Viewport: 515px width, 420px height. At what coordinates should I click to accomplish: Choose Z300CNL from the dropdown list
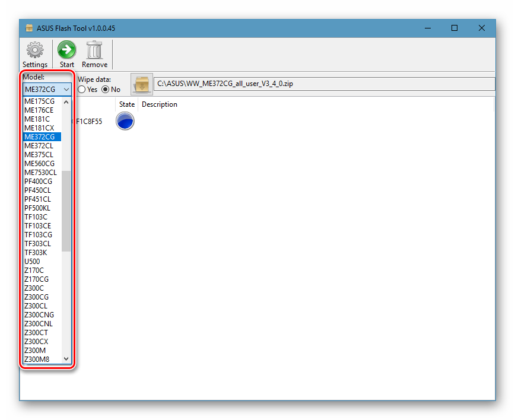[x=42, y=323]
